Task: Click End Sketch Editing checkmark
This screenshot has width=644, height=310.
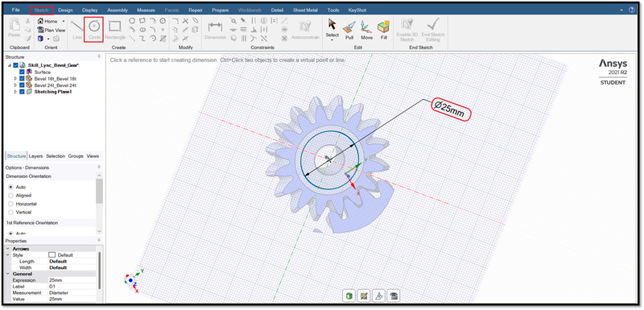Action: click(x=433, y=30)
